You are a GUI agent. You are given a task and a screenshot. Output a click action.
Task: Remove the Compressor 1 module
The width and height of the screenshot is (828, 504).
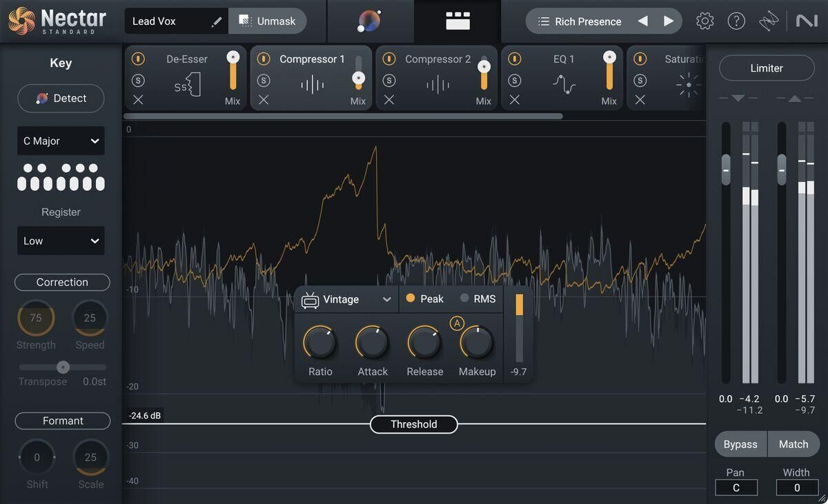pos(264,100)
